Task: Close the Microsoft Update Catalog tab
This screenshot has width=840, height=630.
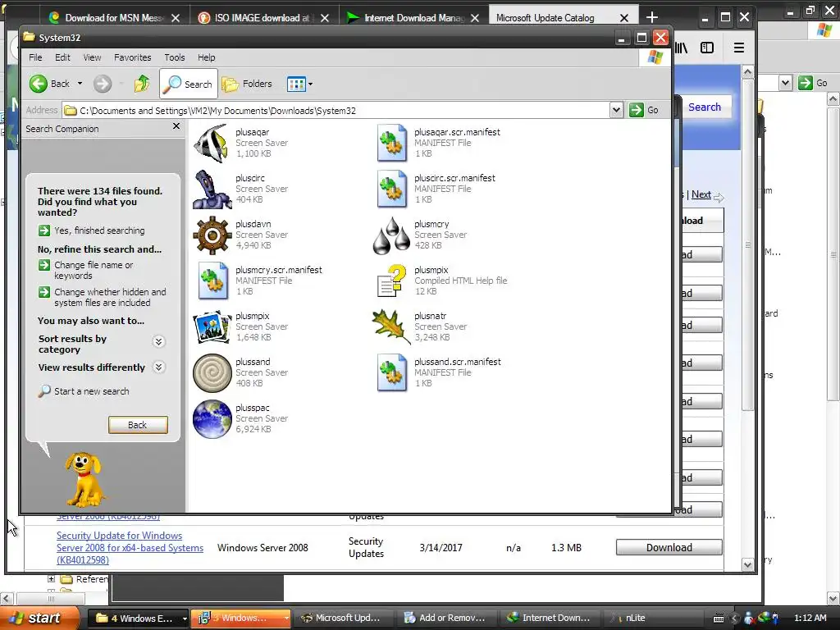Action: coord(623,18)
